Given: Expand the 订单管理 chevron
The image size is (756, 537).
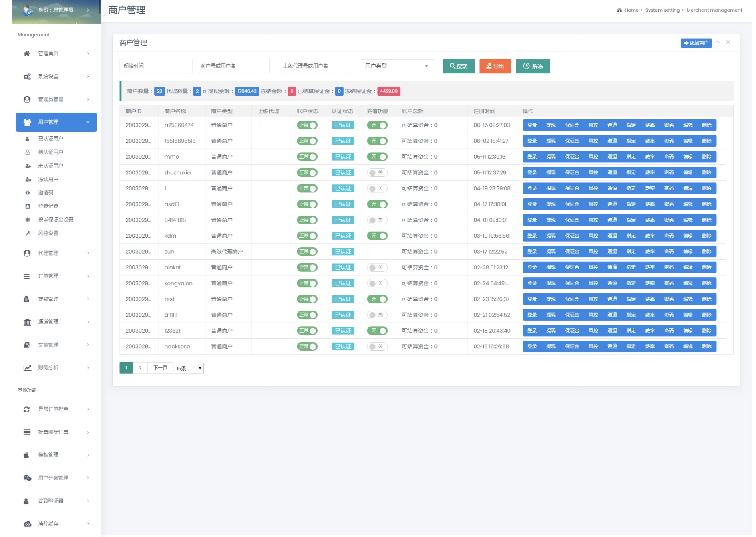Looking at the screenshot, I should click(88, 276).
